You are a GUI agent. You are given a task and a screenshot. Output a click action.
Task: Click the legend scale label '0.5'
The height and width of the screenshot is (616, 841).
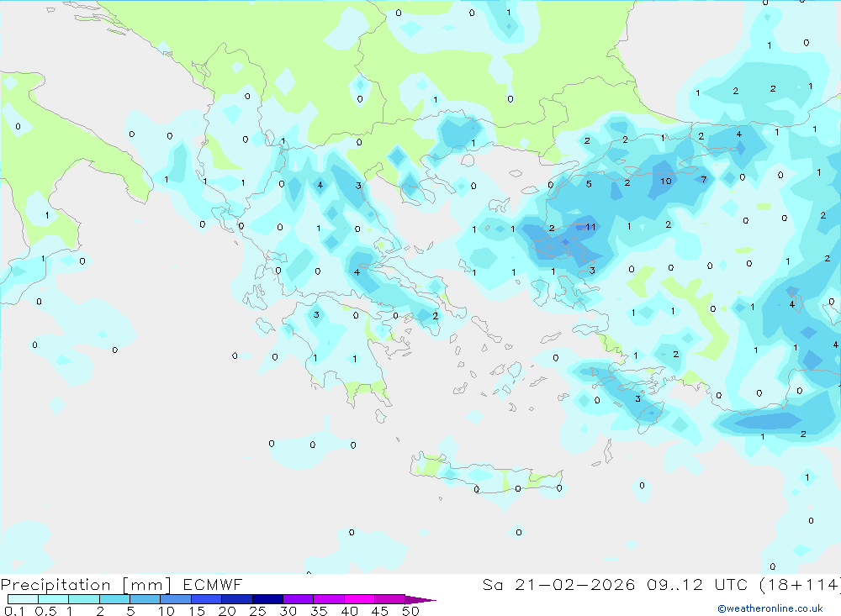(45, 611)
